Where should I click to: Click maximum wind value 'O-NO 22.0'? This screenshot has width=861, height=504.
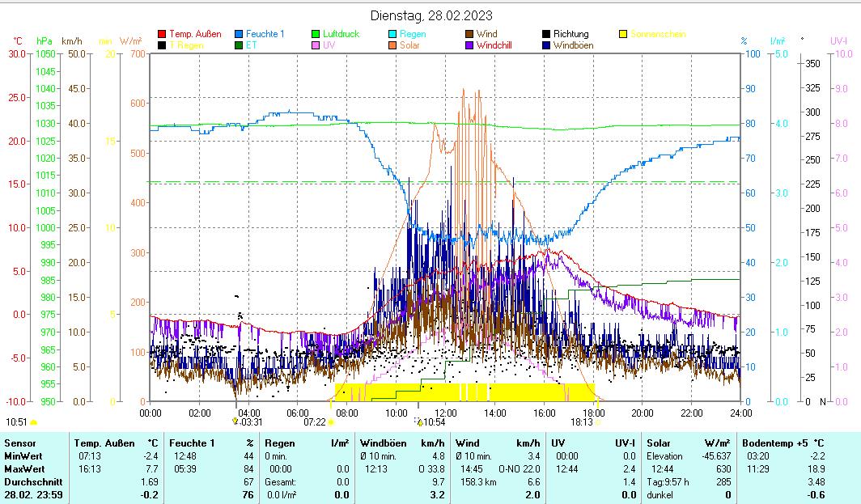point(519,469)
